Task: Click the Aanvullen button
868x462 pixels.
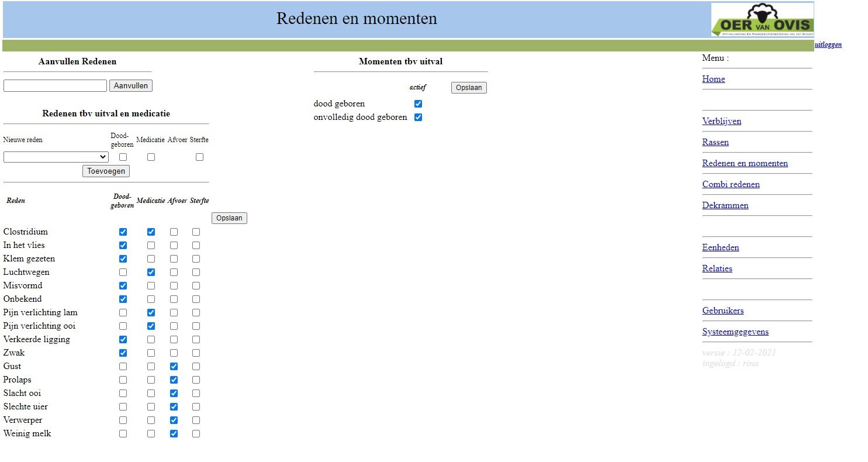Action: point(130,86)
